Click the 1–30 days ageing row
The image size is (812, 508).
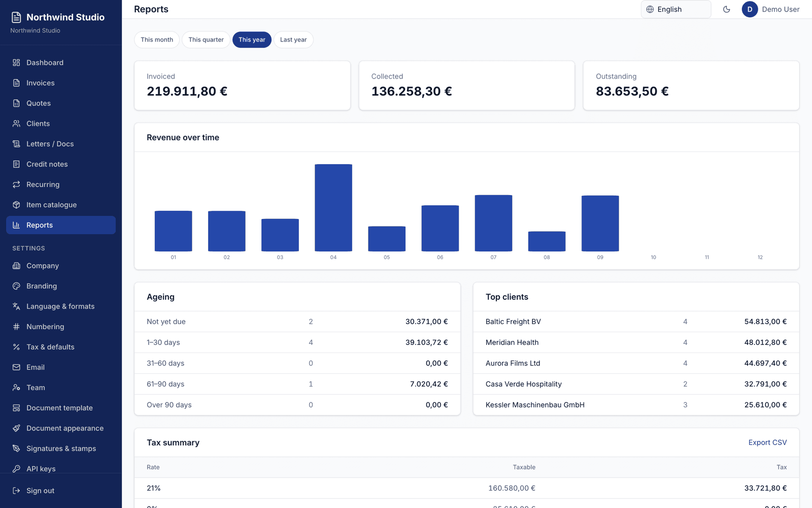tap(297, 342)
